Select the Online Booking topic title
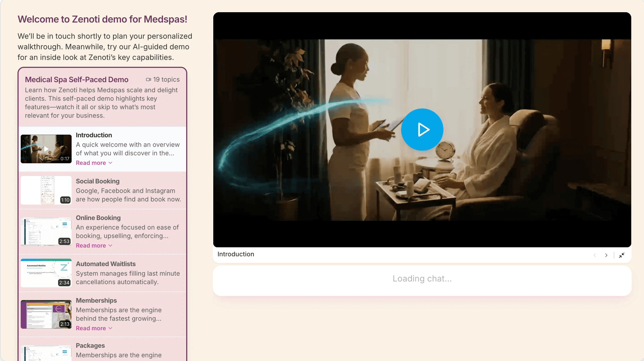The image size is (644, 361). 98,218
